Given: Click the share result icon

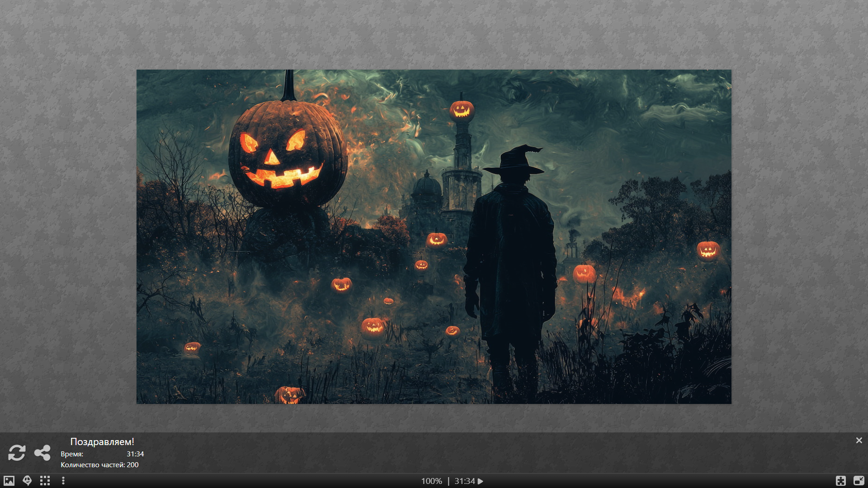Looking at the screenshot, I should (x=42, y=453).
